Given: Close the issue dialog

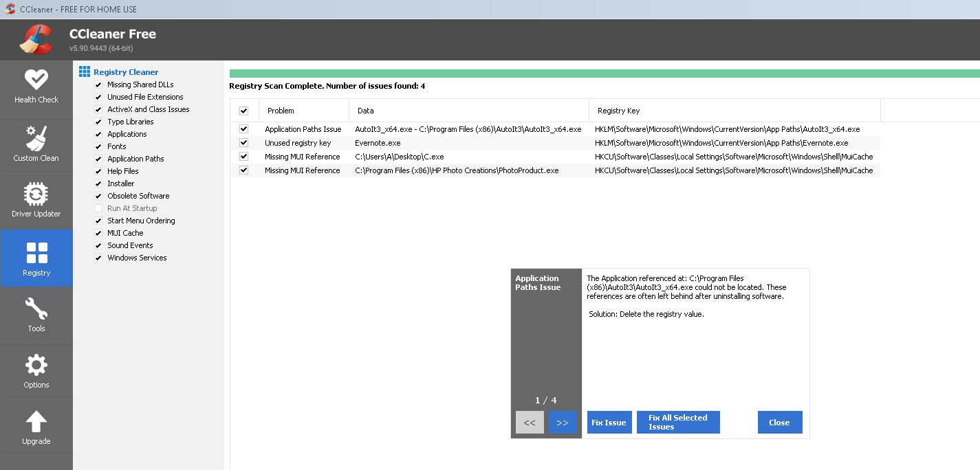Looking at the screenshot, I should (x=780, y=423).
